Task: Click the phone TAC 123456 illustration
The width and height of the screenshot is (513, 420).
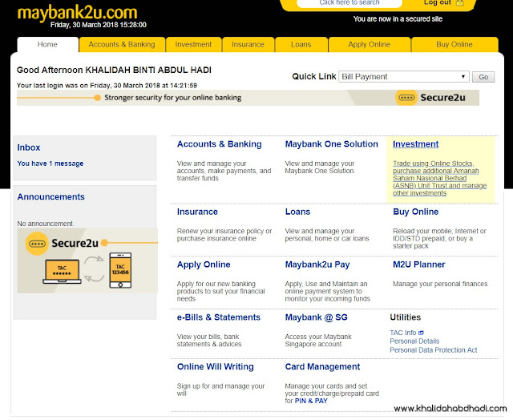Action: [x=120, y=270]
